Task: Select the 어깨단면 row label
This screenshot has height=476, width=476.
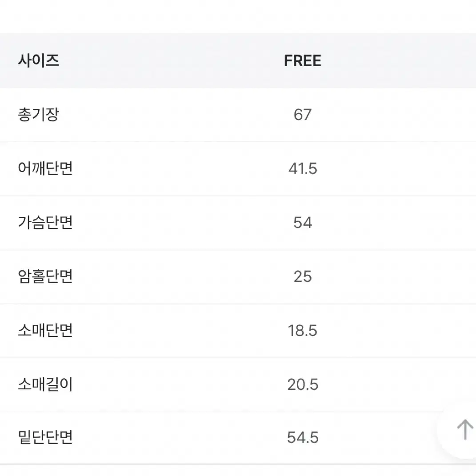Action: click(x=45, y=168)
